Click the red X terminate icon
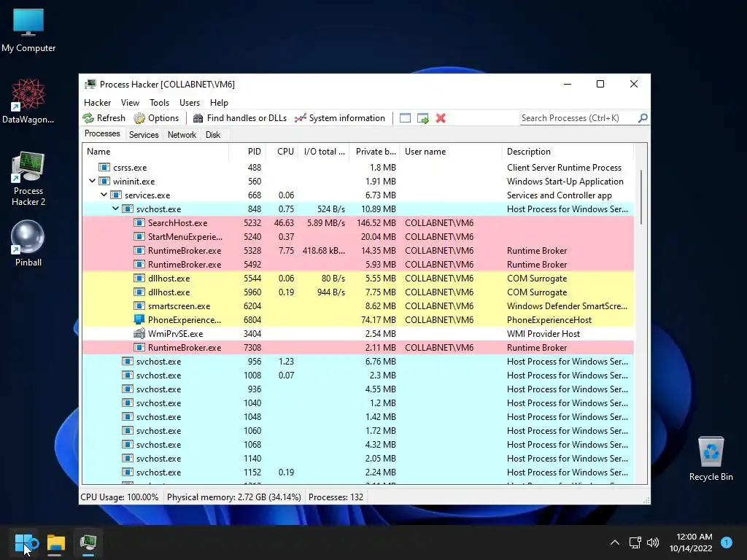This screenshot has width=747, height=560. [x=441, y=118]
